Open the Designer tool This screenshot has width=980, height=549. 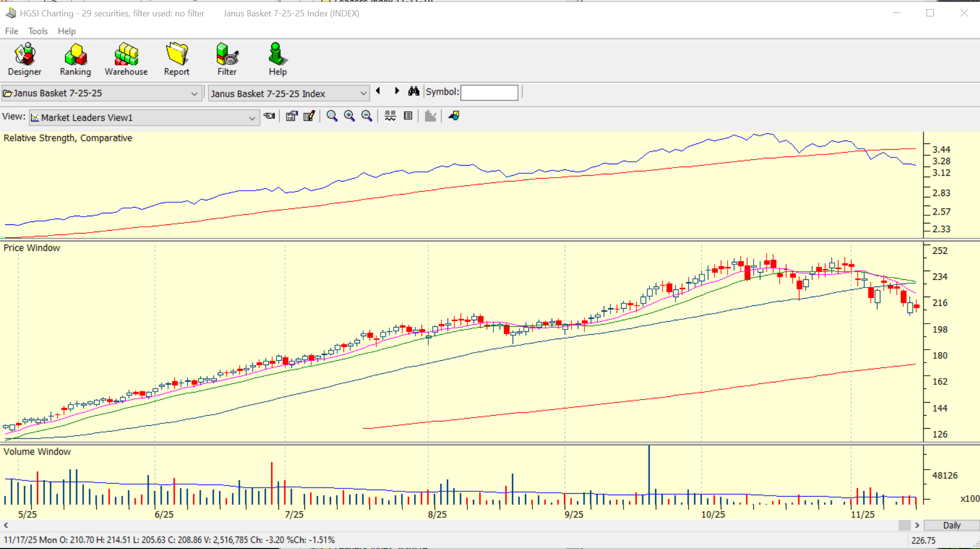coord(25,59)
